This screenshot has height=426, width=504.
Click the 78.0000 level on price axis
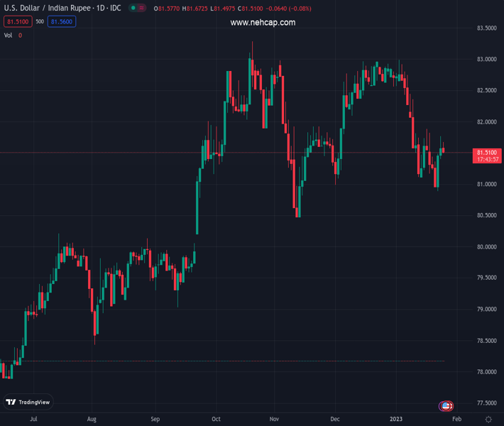click(486, 371)
